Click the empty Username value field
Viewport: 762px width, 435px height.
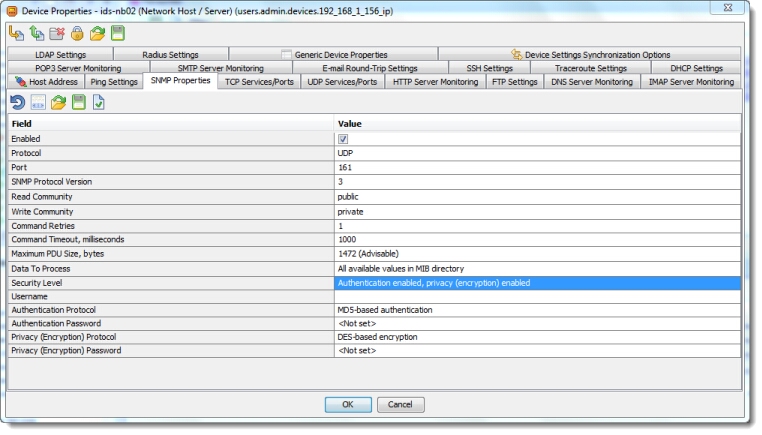tap(538, 297)
